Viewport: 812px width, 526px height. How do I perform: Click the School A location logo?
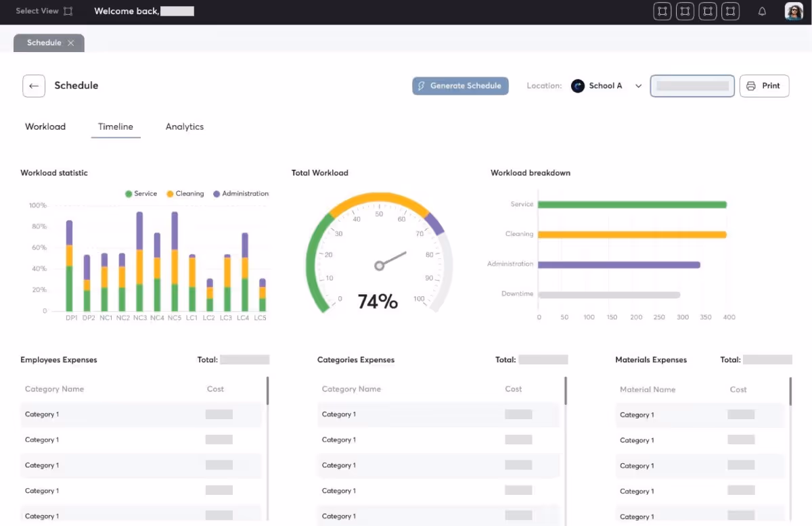click(x=578, y=86)
